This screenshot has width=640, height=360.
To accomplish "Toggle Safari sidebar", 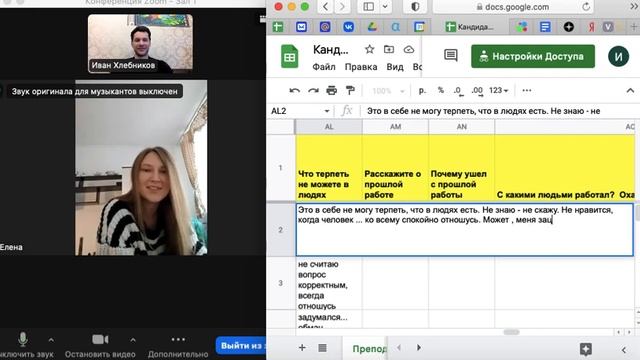I will (x=369, y=7).
